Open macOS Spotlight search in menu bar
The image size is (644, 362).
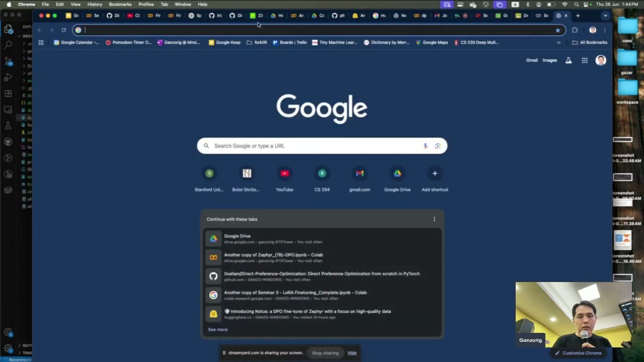pyautogui.click(x=576, y=5)
